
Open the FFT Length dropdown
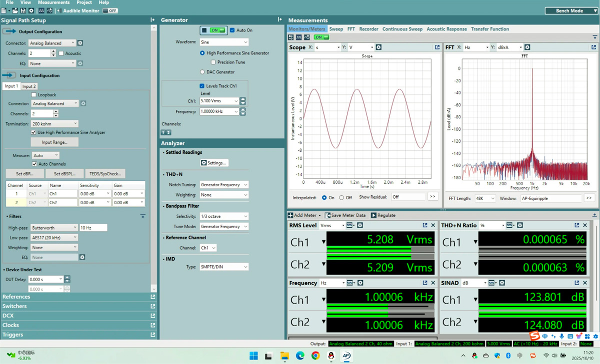coord(485,198)
